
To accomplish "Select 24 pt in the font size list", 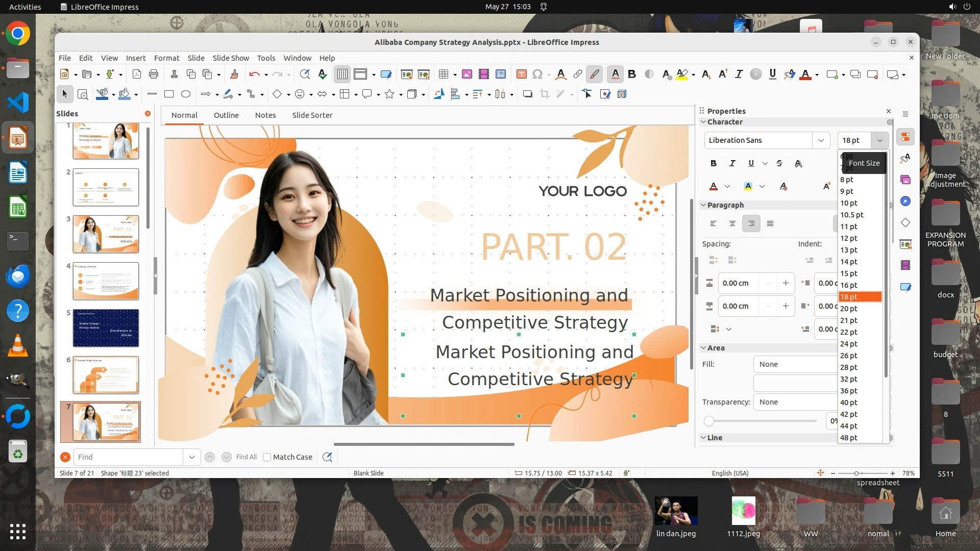I will tap(849, 344).
